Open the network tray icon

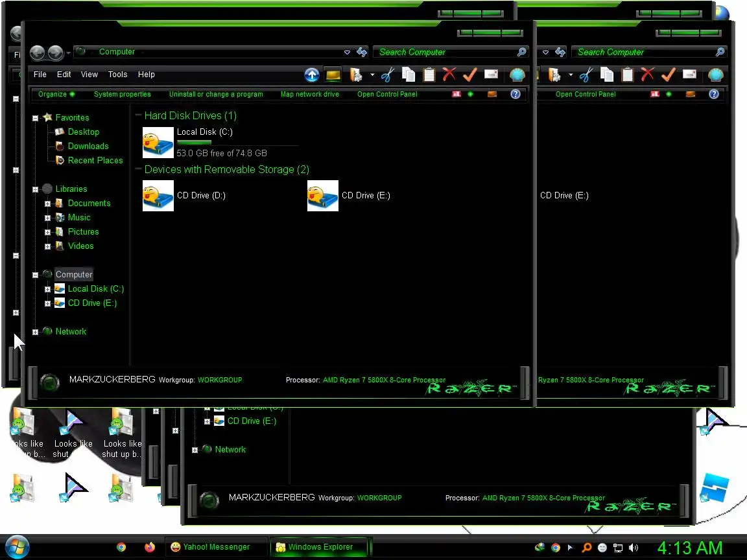(618, 548)
